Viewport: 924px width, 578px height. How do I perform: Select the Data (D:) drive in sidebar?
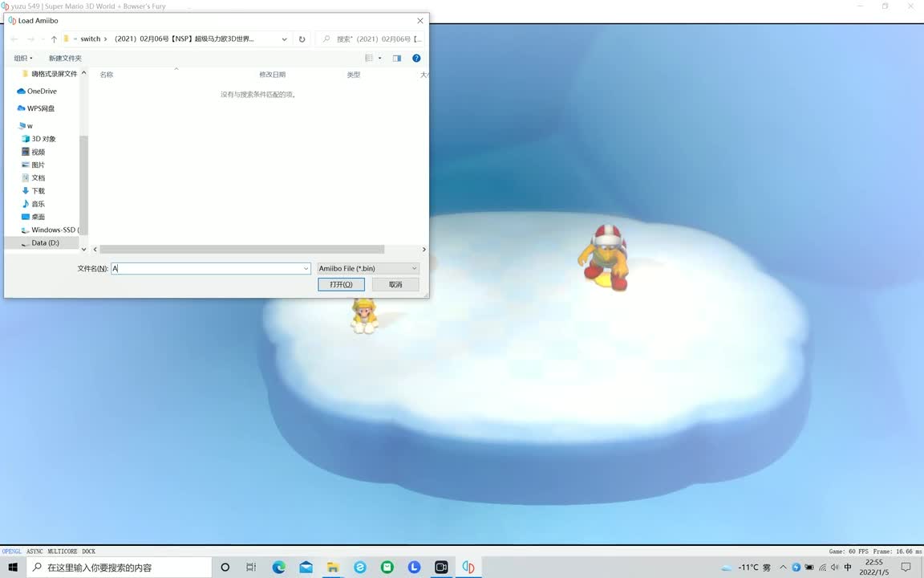(40, 242)
